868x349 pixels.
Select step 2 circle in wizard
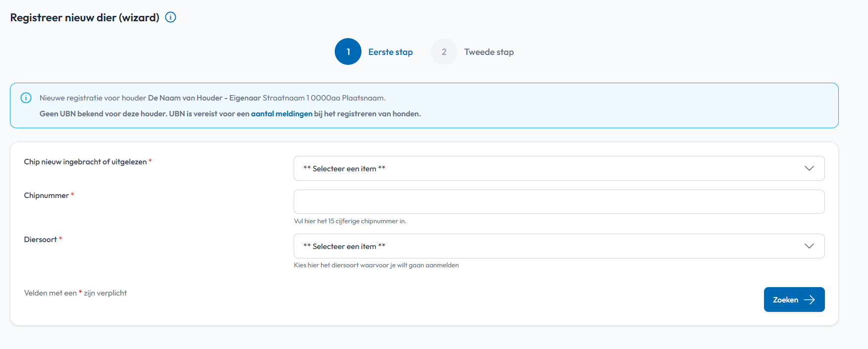[444, 51]
